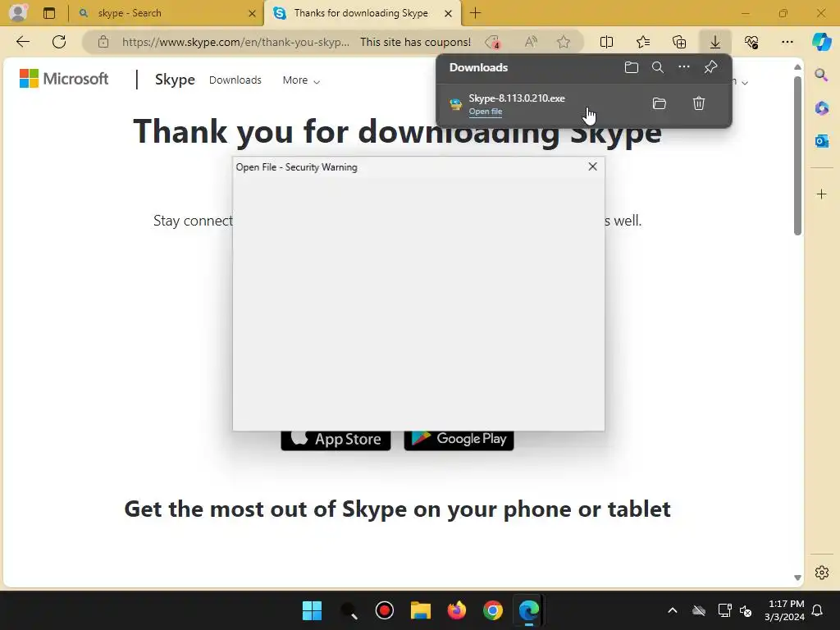Show hidden tray icons chevron
This screenshot has width=840, height=630.
tap(673, 610)
